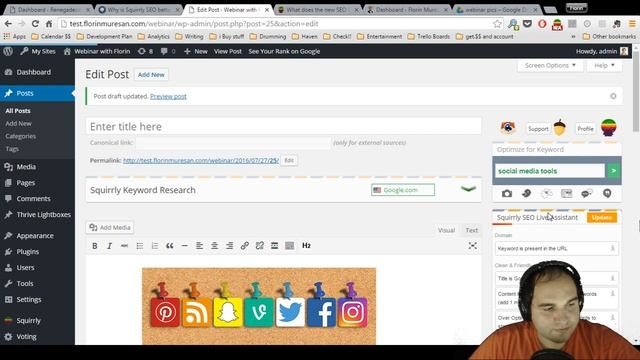Align text right

pos(230,246)
